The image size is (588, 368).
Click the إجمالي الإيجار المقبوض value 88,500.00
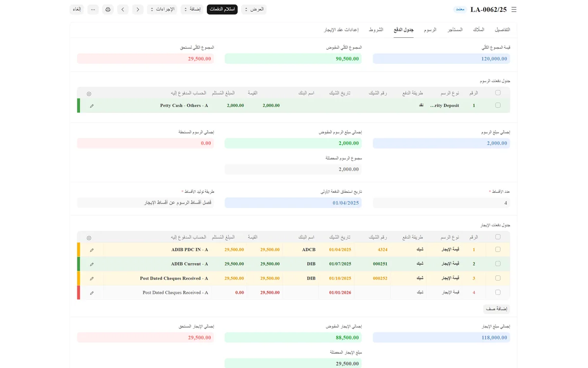(293, 338)
